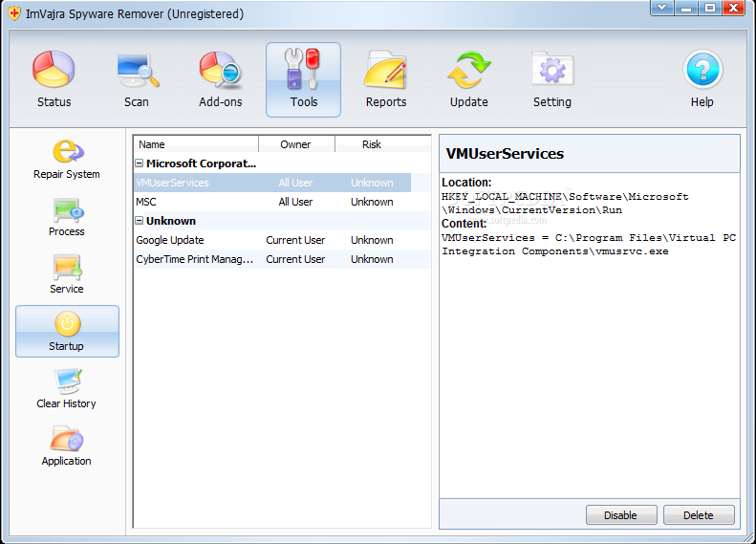Click the Unknown risk value for MSC
The height and width of the screenshot is (544, 756).
(x=372, y=202)
